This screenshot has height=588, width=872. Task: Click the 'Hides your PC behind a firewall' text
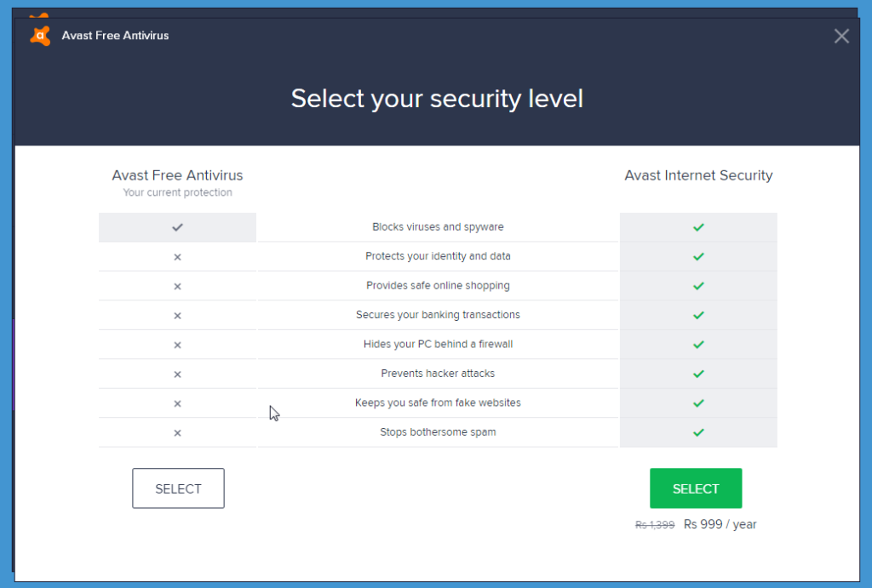pos(438,344)
